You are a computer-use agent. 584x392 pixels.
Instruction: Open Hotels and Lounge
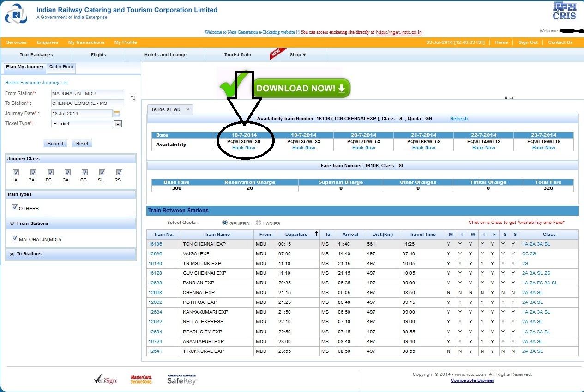165,55
